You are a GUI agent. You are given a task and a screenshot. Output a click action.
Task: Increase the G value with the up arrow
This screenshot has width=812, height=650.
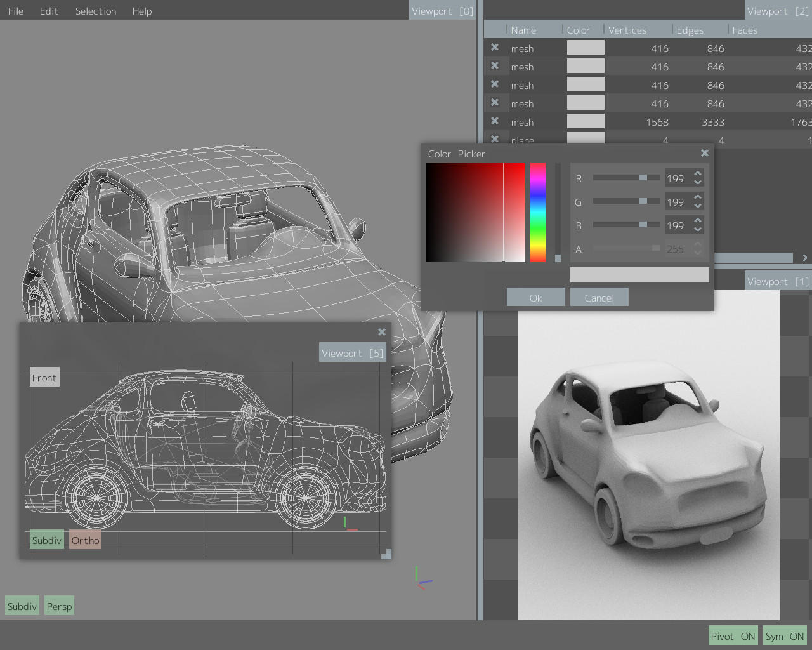698,197
